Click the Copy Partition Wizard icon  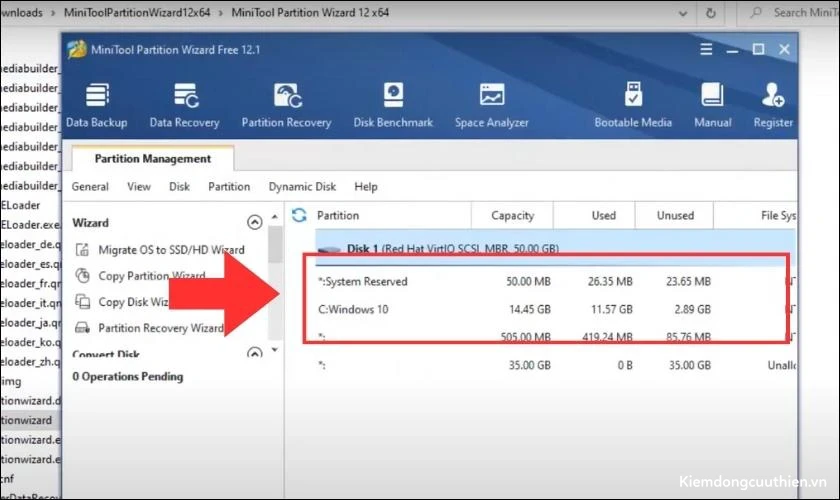click(82, 275)
